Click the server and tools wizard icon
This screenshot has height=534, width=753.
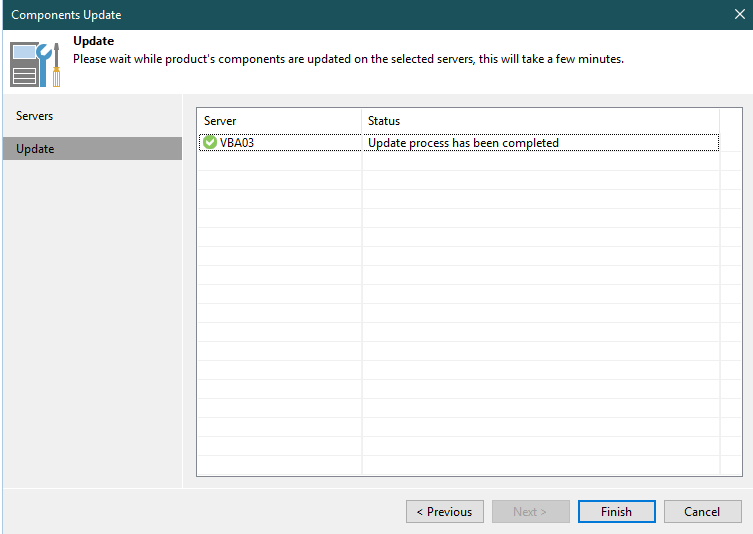click(x=36, y=64)
